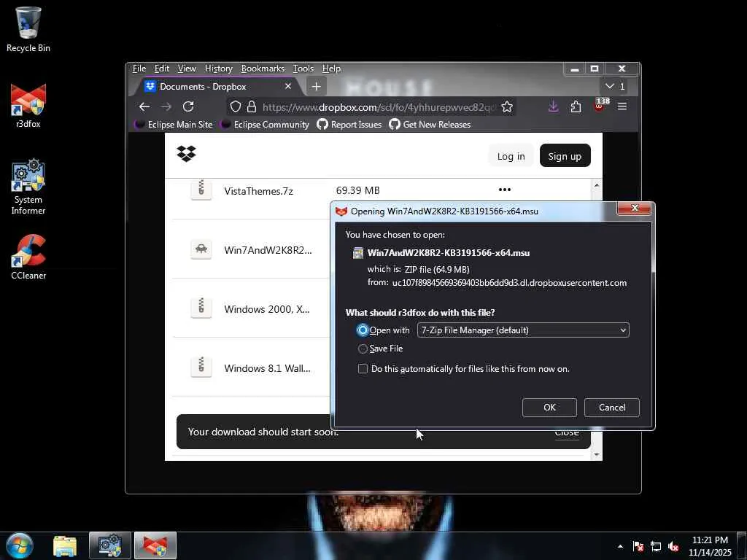Open the extensions puzzle icon

pos(576,106)
